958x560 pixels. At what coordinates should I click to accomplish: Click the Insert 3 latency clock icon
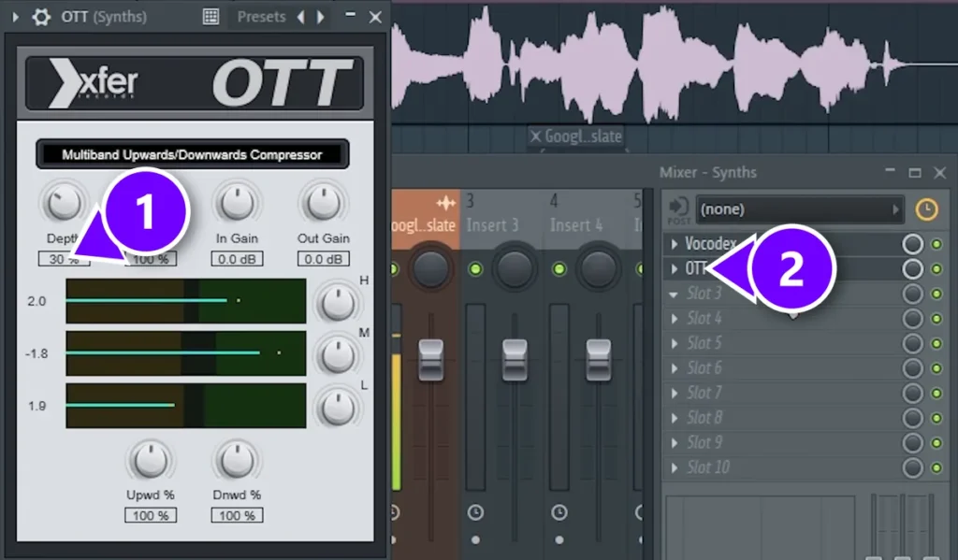[475, 511]
